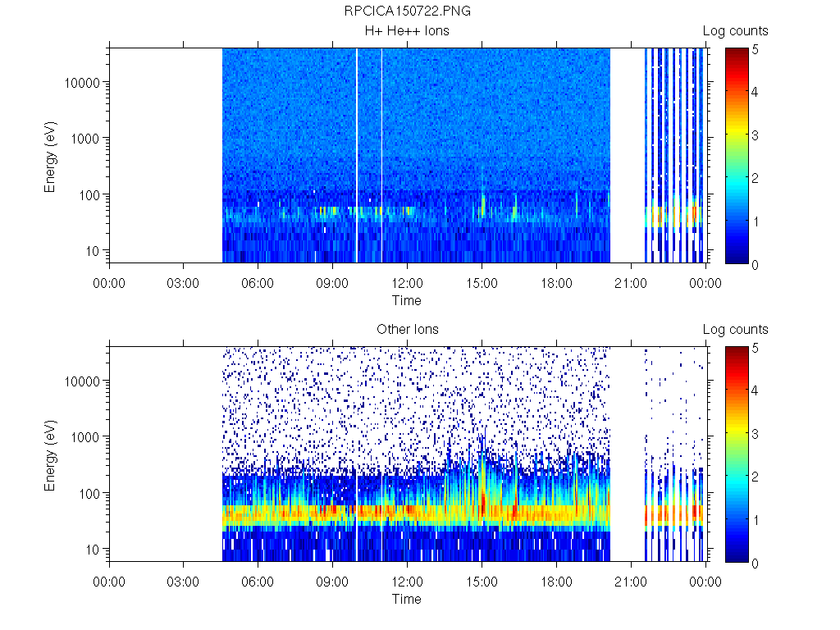Click the 5 label on bottom colorbar
Image resolution: width=840 pixels, height=630 pixels.
pyautogui.click(x=755, y=348)
